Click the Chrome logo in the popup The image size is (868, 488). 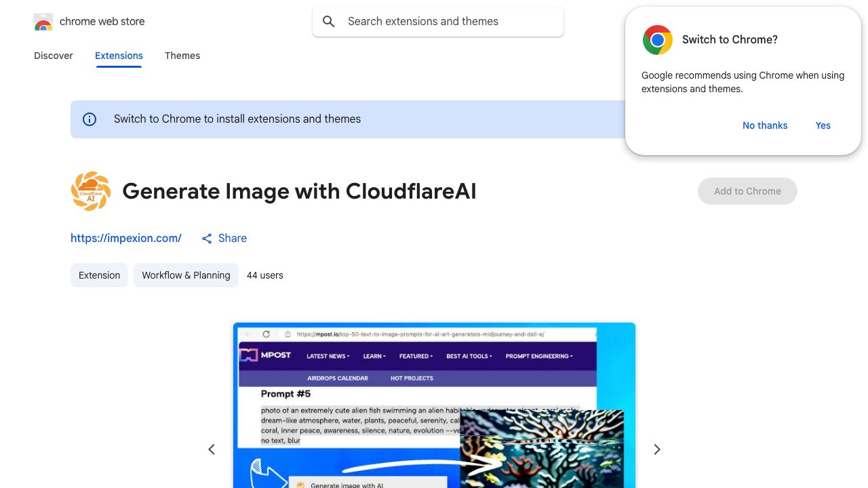click(x=657, y=40)
